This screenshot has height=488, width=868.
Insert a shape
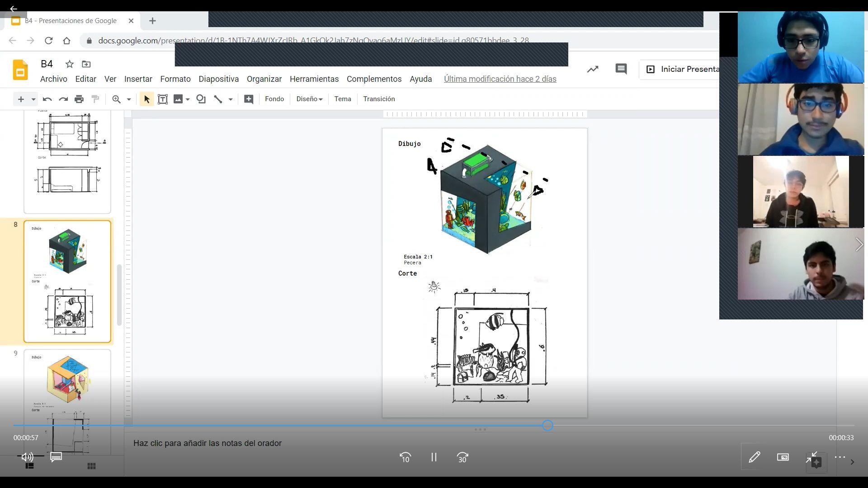click(x=201, y=99)
